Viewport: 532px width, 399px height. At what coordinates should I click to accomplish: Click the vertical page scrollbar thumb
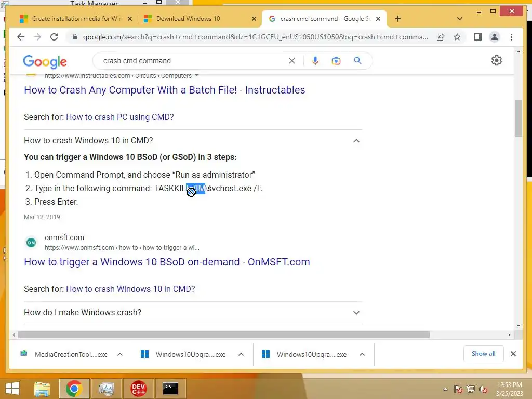[518, 118]
